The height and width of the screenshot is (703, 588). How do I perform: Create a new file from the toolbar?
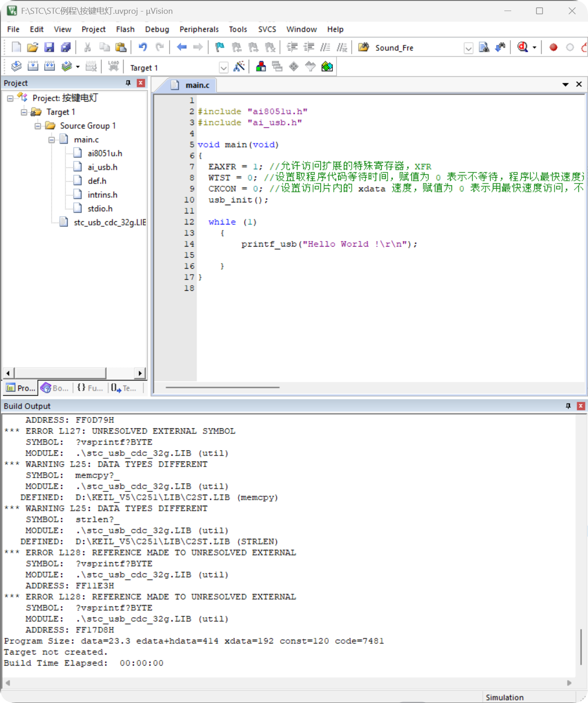(x=16, y=47)
